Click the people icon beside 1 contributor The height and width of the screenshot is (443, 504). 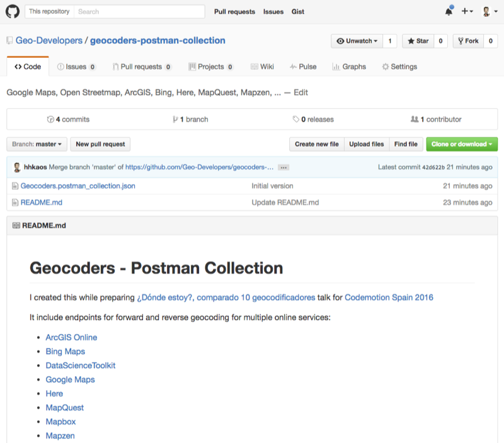click(415, 119)
